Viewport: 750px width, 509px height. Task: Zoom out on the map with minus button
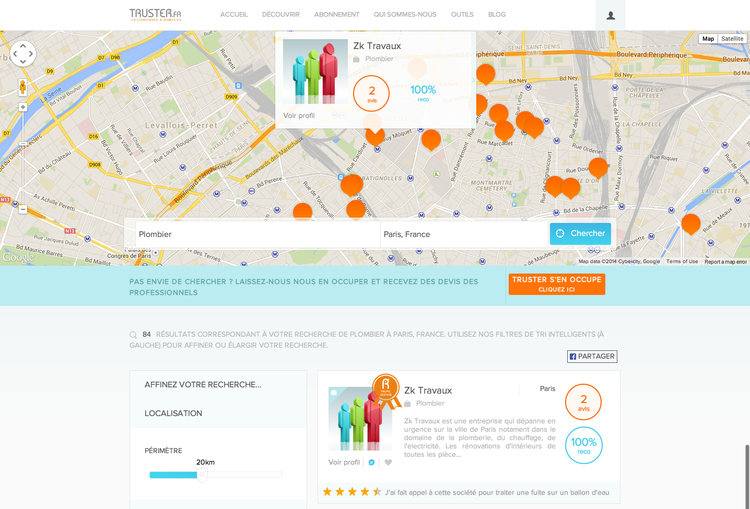pos(22,209)
